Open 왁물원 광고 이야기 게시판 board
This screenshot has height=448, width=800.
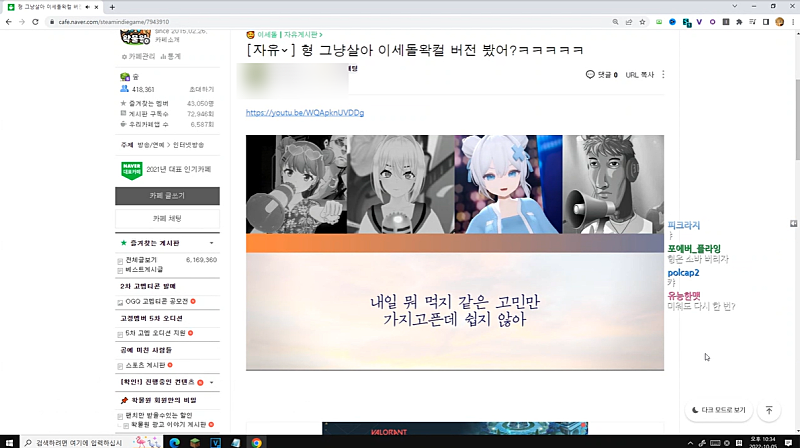[168, 425]
